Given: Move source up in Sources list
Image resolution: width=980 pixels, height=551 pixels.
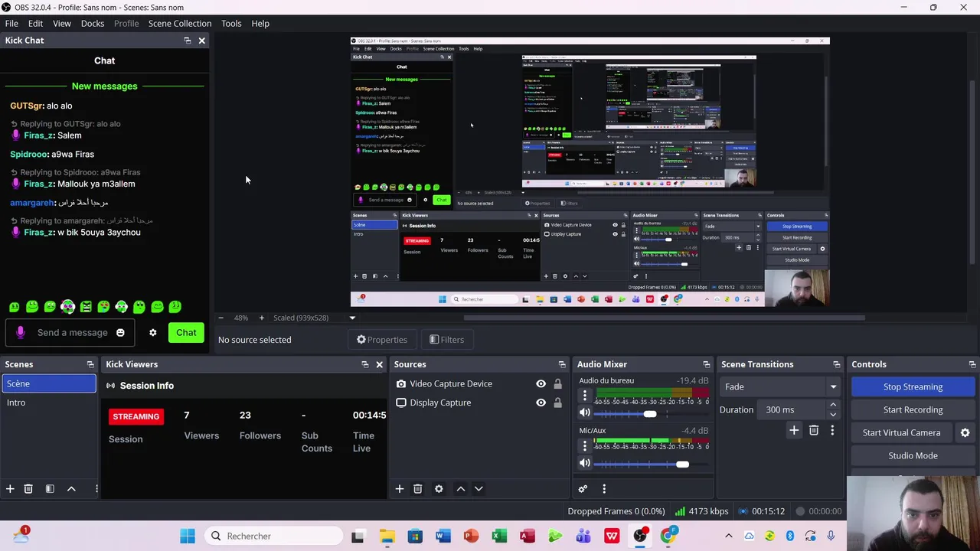Looking at the screenshot, I should 460,488.
